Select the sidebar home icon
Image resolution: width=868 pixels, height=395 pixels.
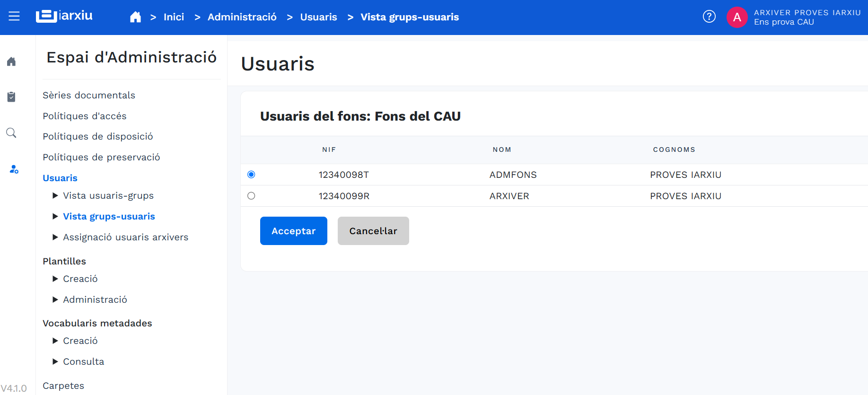point(11,61)
